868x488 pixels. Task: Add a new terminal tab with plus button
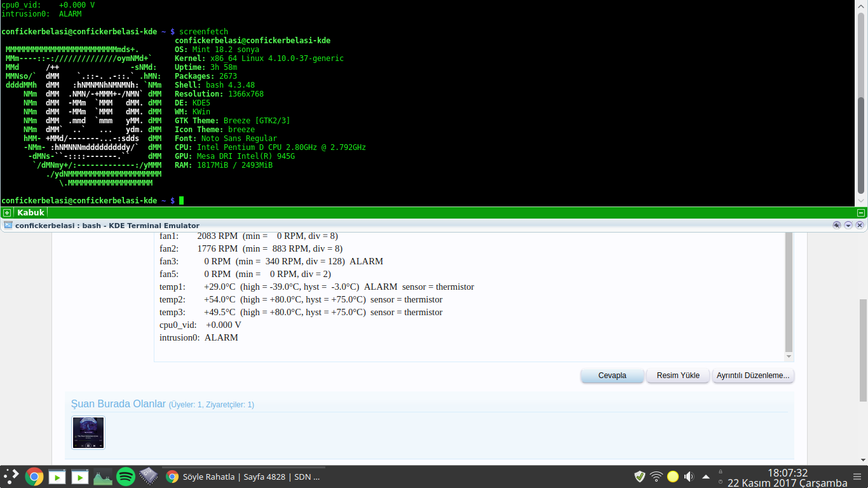tap(6, 213)
